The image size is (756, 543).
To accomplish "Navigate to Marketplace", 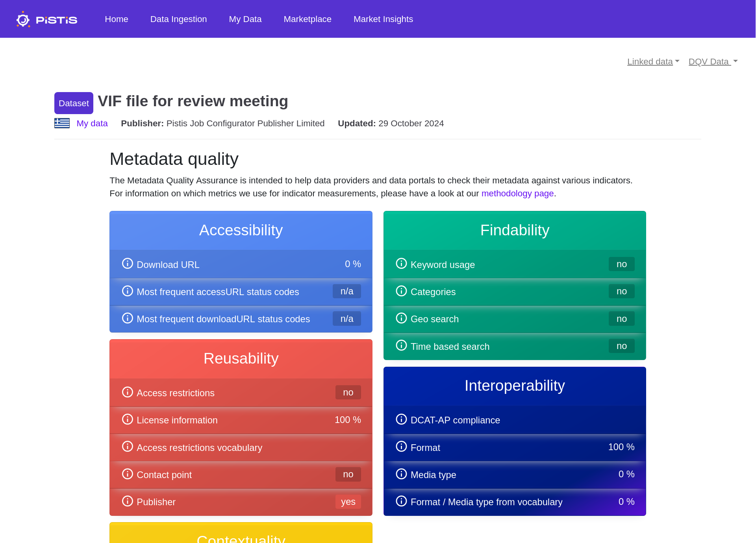I will [x=308, y=19].
